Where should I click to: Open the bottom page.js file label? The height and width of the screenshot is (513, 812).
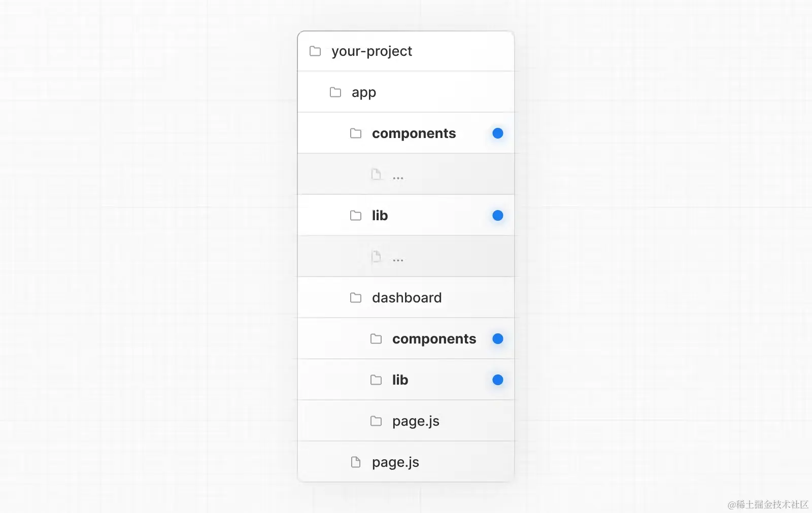coord(395,462)
